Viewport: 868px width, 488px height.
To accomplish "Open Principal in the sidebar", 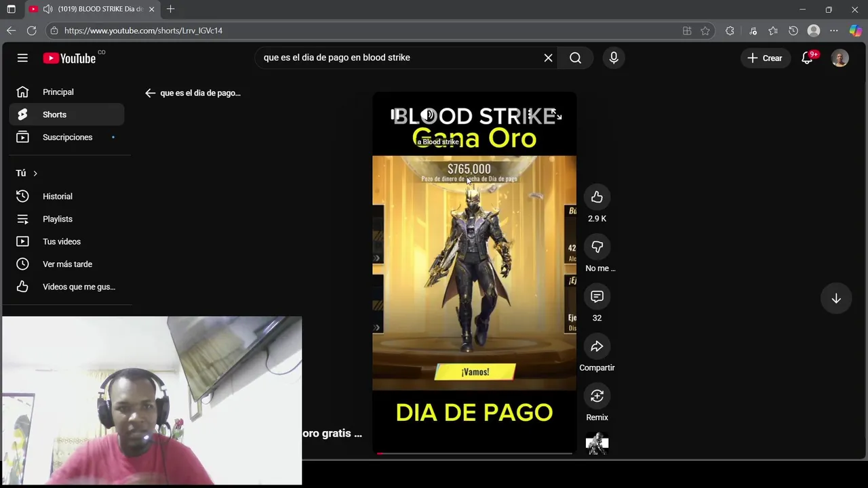I will click(66, 92).
